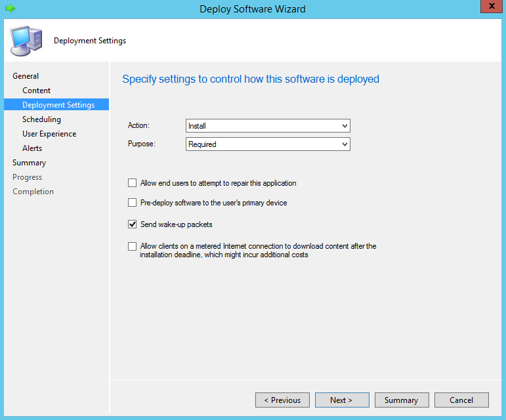Switch to the Scheduling page

41,119
